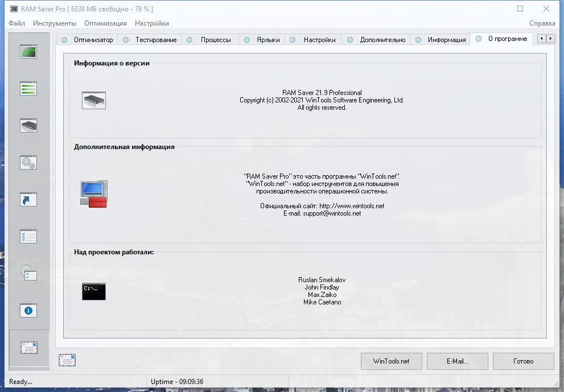
Task: Open the Ярлыки tab
Action: (262, 40)
